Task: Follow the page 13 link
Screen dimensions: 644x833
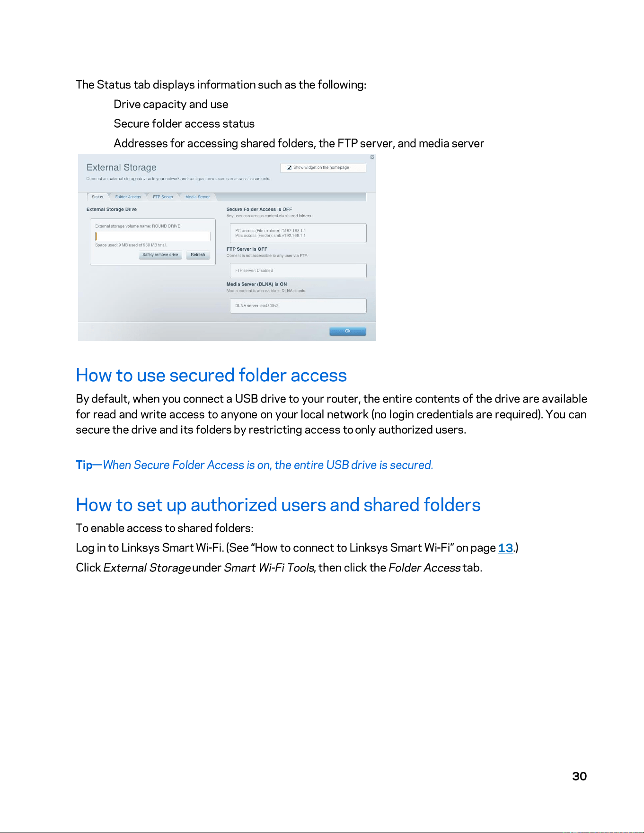Action: click(x=505, y=548)
